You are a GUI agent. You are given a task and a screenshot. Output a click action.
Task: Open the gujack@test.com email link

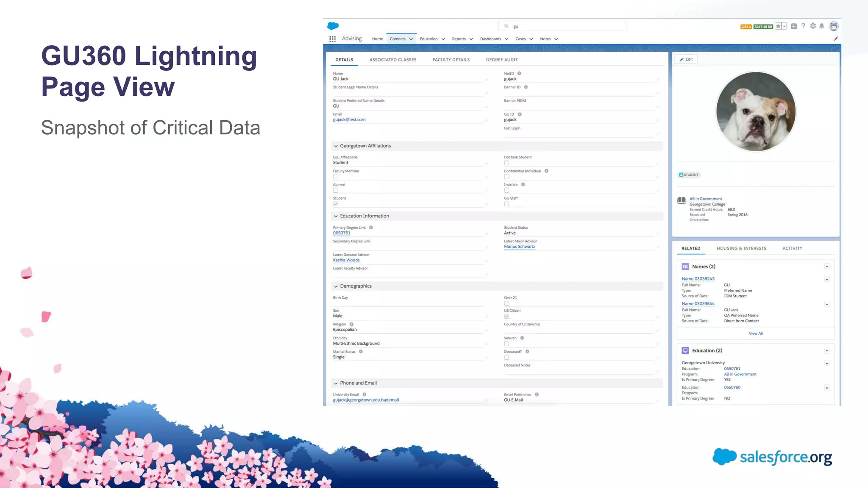pyautogui.click(x=349, y=120)
